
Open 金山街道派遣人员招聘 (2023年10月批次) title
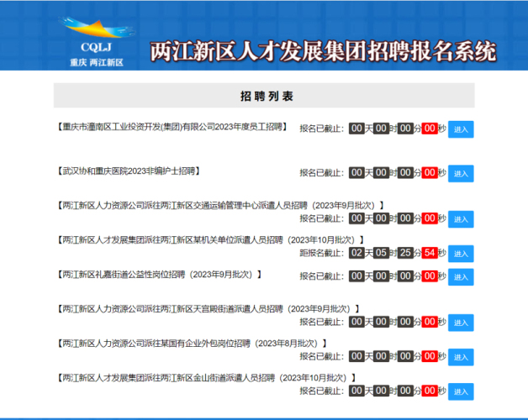[207, 378]
